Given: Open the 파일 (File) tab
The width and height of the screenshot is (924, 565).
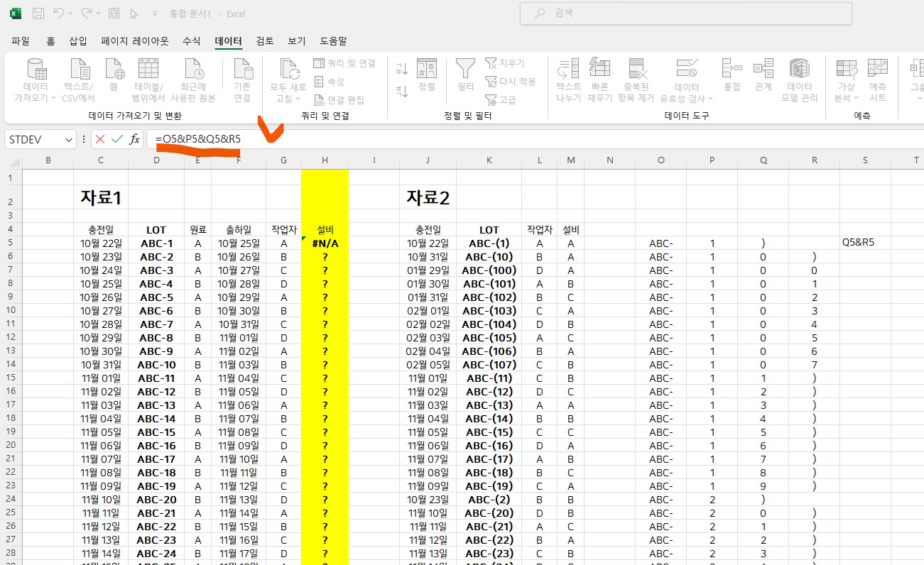Looking at the screenshot, I should [21, 41].
